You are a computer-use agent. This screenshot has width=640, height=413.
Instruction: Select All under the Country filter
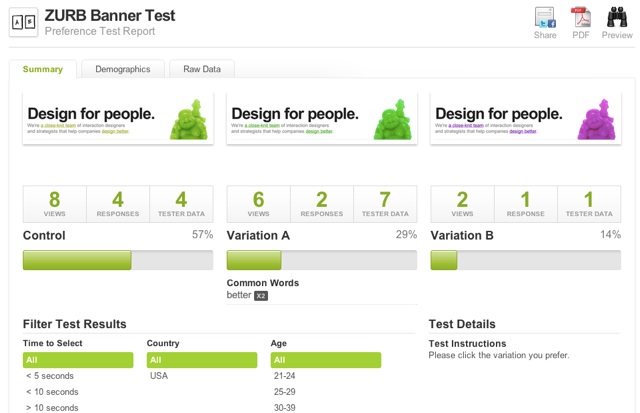click(x=202, y=360)
